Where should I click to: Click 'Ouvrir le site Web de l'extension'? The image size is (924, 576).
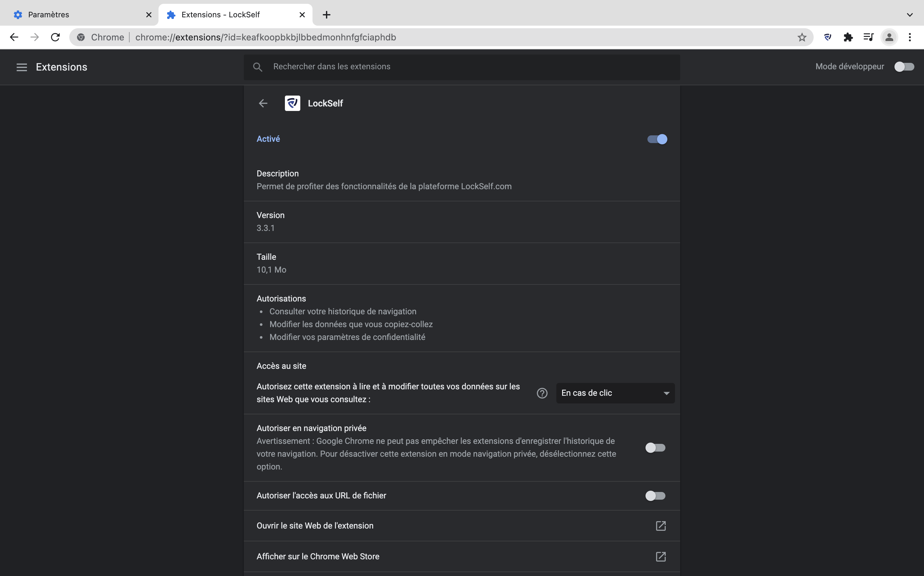click(x=462, y=526)
